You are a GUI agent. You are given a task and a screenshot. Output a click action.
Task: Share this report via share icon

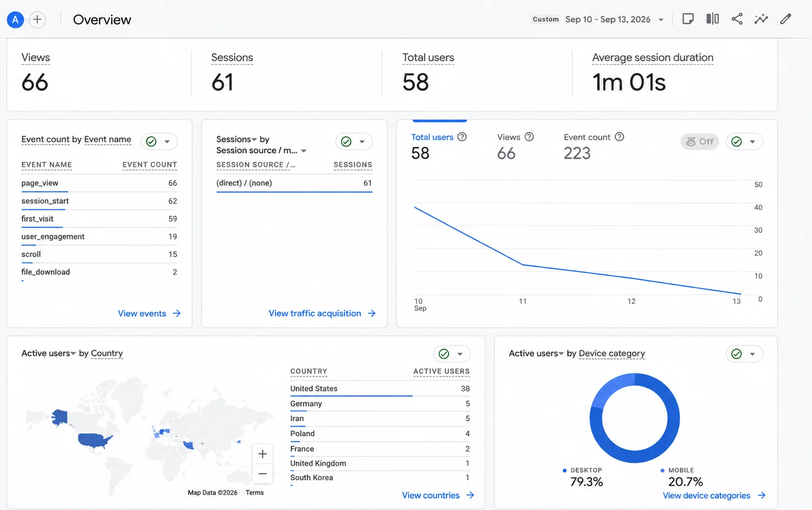(x=737, y=19)
